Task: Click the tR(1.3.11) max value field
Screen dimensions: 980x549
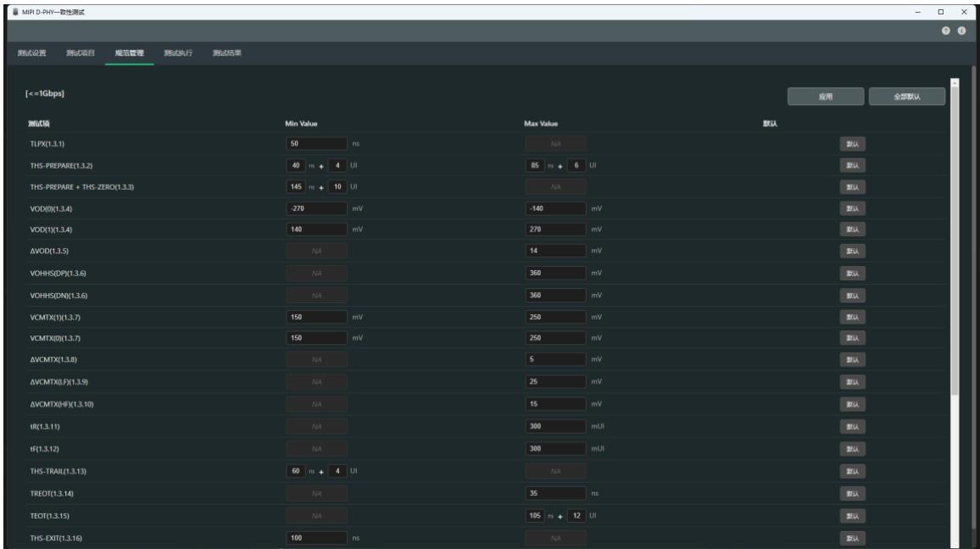Action: pyautogui.click(x=555, y=427)
